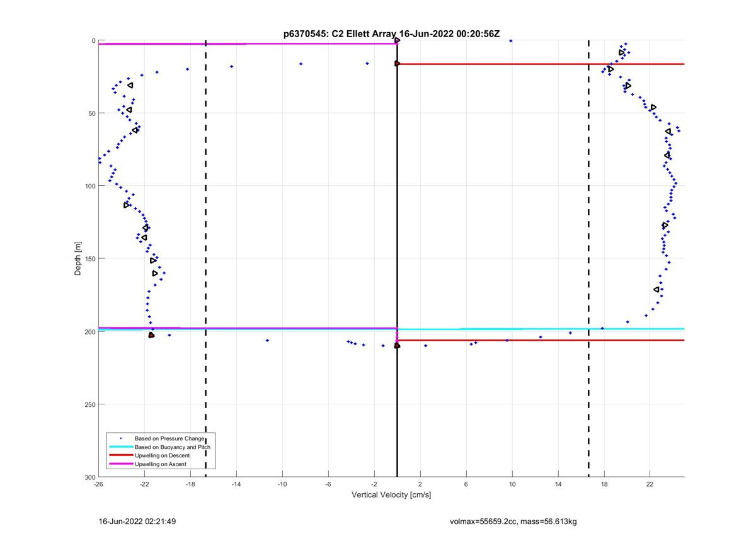Click the x-axis tick label '22'
Screen dimensions: 756x536
click(650, 484)
